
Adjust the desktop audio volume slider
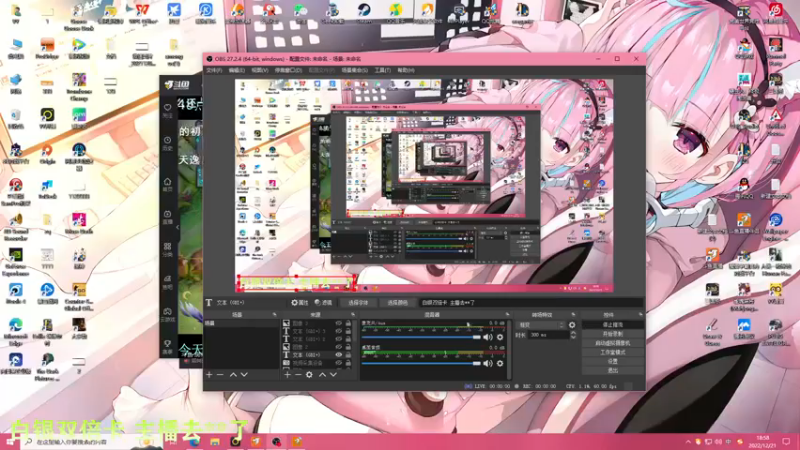pyautogui.click(x=421, y=363)
